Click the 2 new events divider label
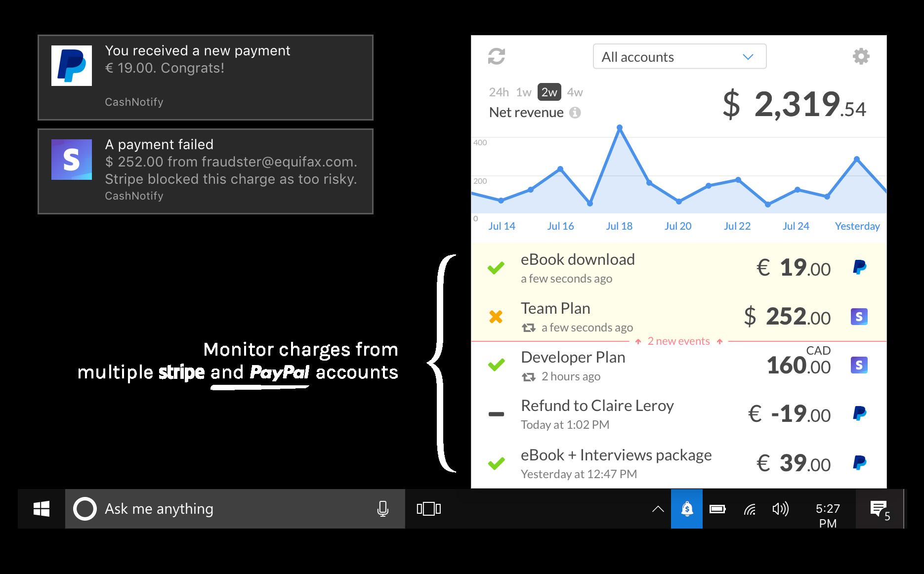Image resolution: width=924 pixels, height=574 pixels. (x=678, y=341)
